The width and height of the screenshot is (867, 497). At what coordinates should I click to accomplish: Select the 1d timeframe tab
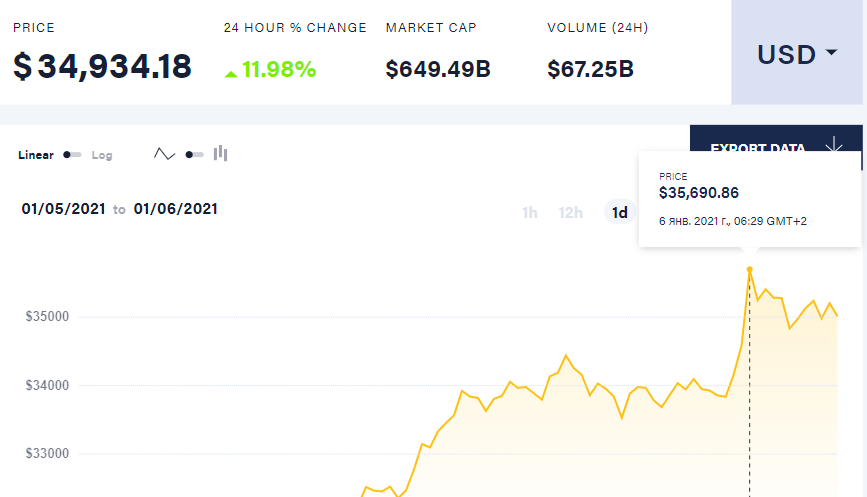[620, 212]
